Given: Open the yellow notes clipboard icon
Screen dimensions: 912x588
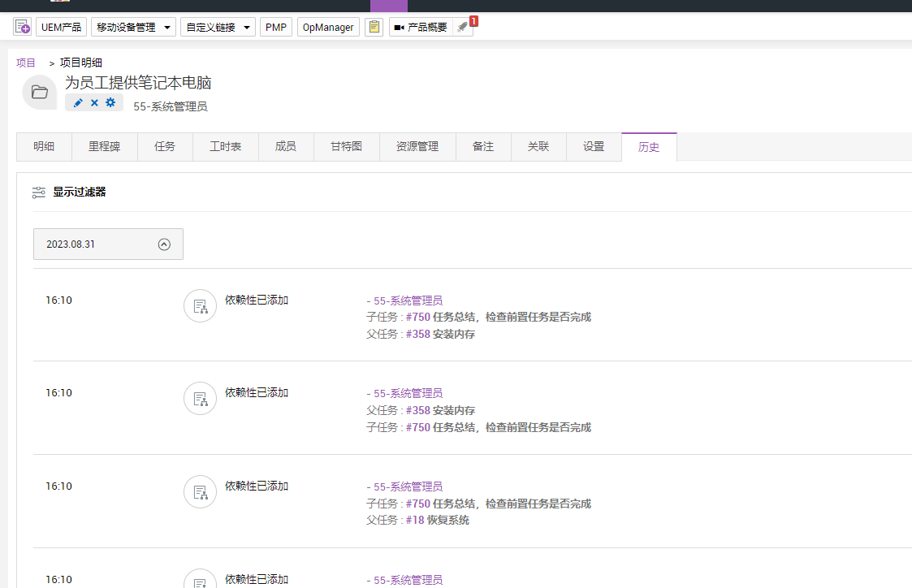Looking at the screenshot, I should coord(374,27).
